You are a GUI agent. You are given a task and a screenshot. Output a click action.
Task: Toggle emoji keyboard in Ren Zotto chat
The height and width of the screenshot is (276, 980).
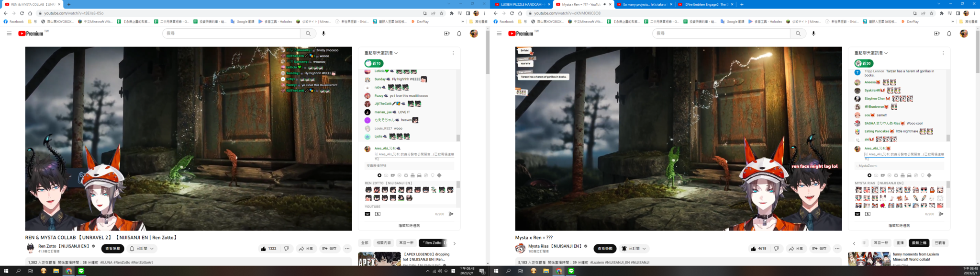(x=367, y=214)
